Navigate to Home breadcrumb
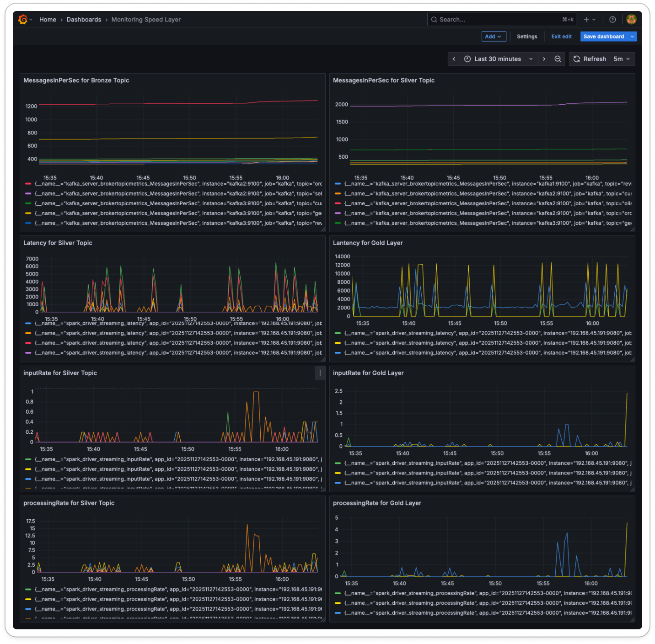The image size is (655, 644). [x=48, y=20]
